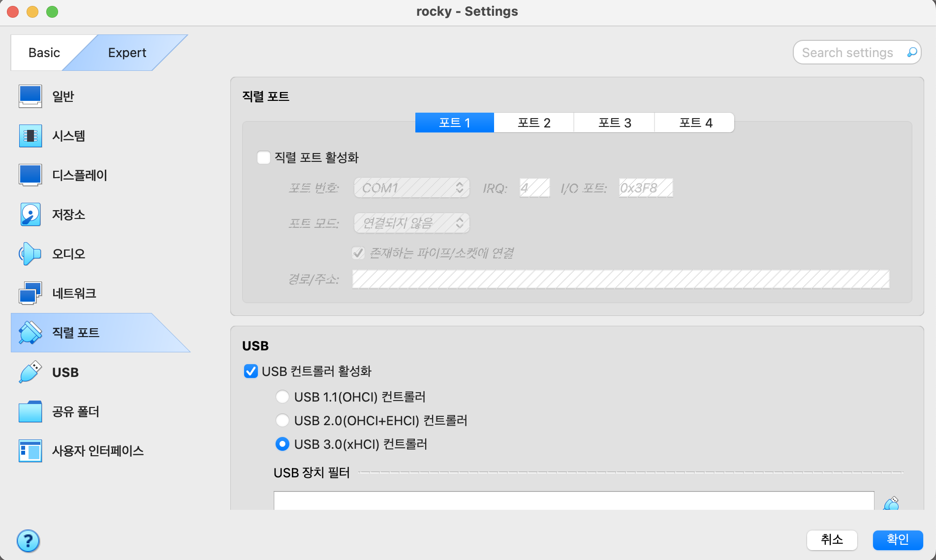Toggle the USB 컨트롤러 활성화 checkbox
Image resolution: width=936 pixels, height=560 pixels.
[250, 371]
